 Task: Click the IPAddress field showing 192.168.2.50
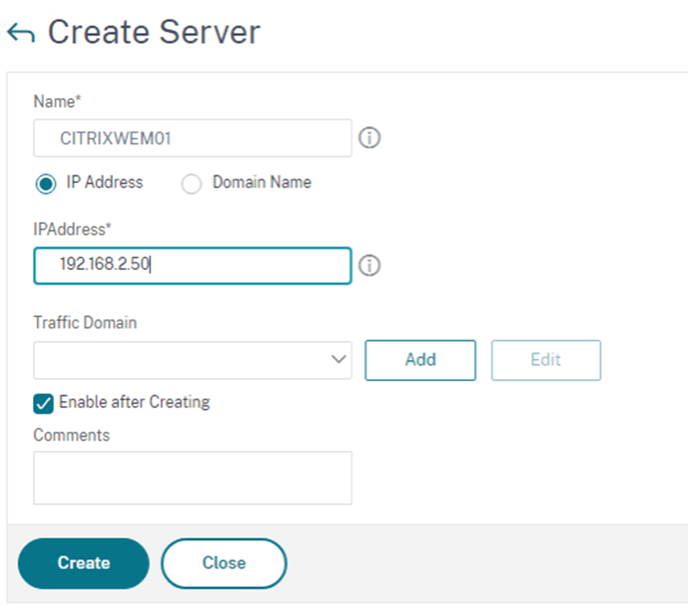tap(192, 266)
